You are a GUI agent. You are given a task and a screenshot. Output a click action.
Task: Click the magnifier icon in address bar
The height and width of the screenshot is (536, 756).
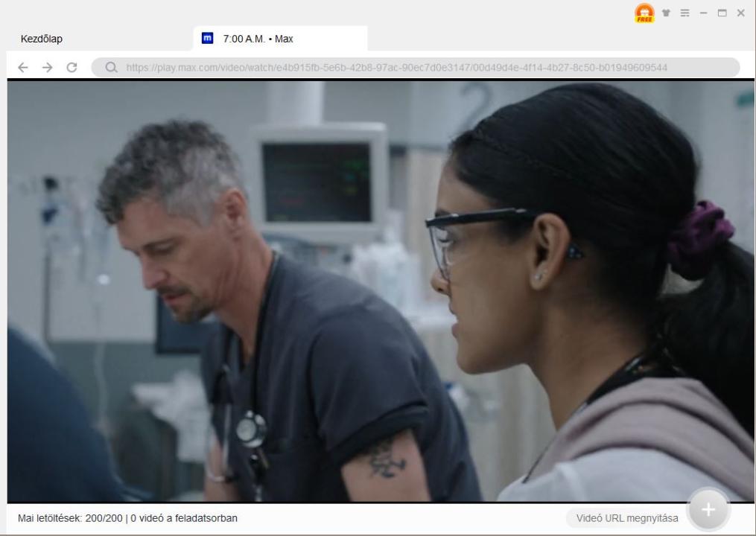click(112, 68)
